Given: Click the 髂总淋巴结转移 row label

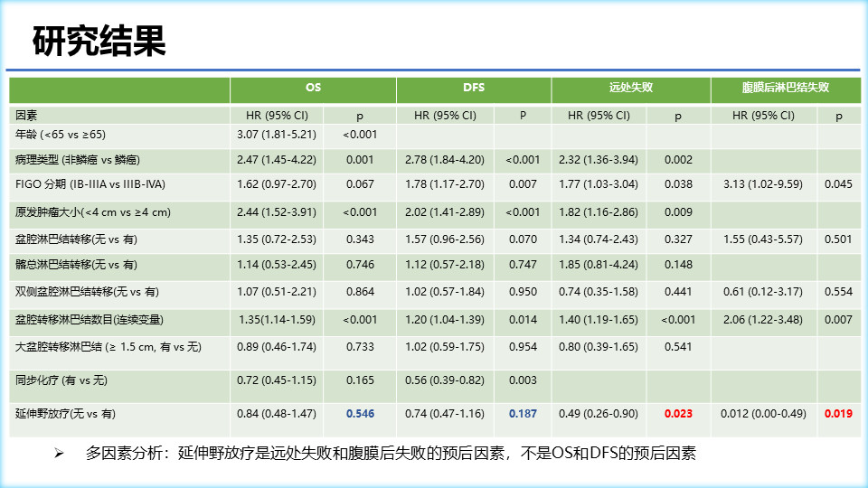Looking at the screenshot, I should [x=76, y=265].
